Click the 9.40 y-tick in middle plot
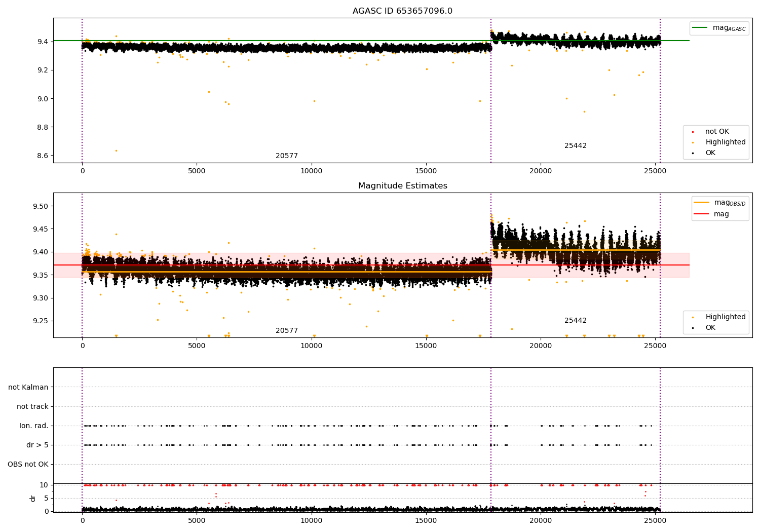 coord(41,252)
